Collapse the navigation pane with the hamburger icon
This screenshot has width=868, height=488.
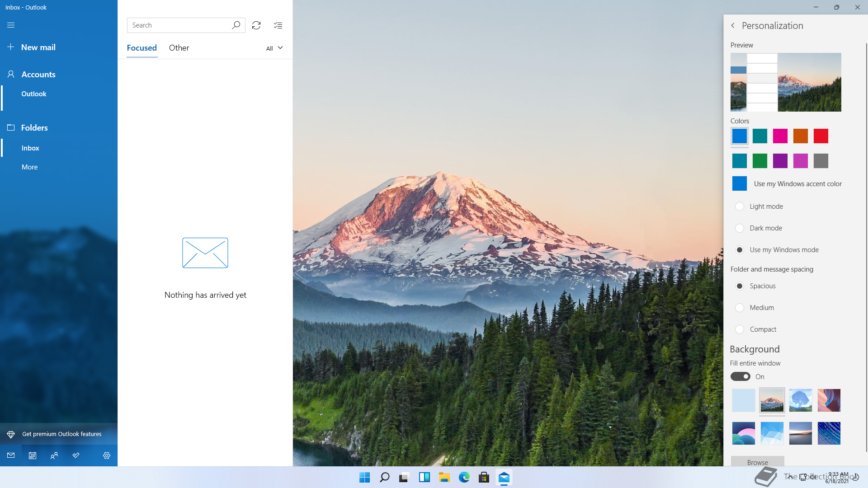[11, 25]
